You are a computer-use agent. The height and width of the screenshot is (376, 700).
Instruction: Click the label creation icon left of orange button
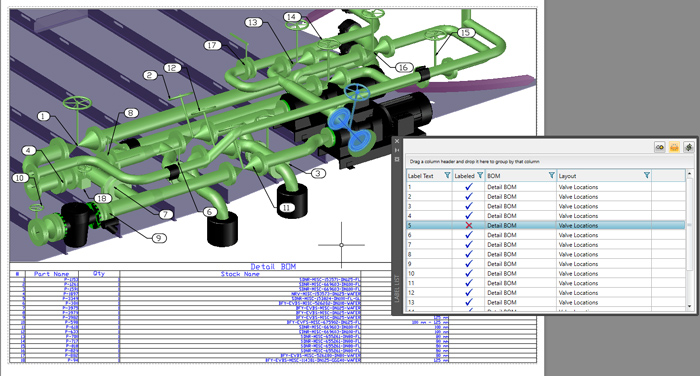[x=660, y=147]
